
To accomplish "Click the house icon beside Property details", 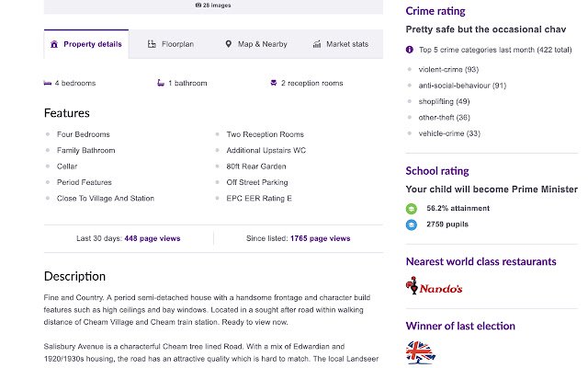I will (54, 44).
